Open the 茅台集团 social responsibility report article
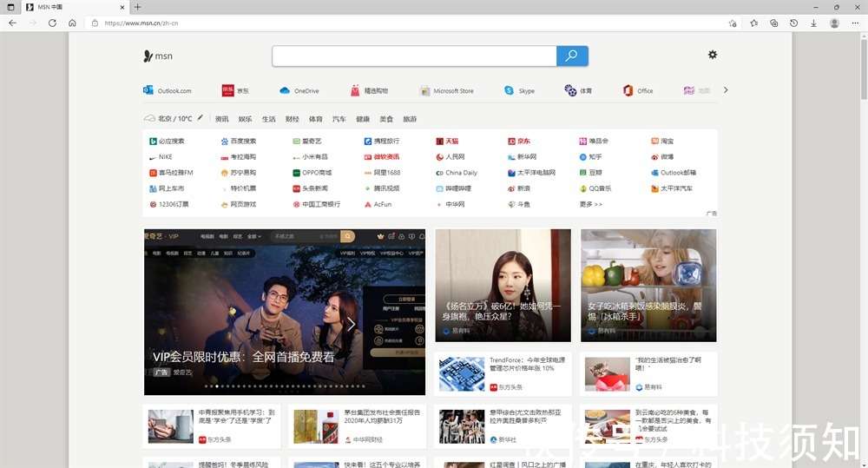The width and height of the screenshot is (868, 468). pos(357,426)
